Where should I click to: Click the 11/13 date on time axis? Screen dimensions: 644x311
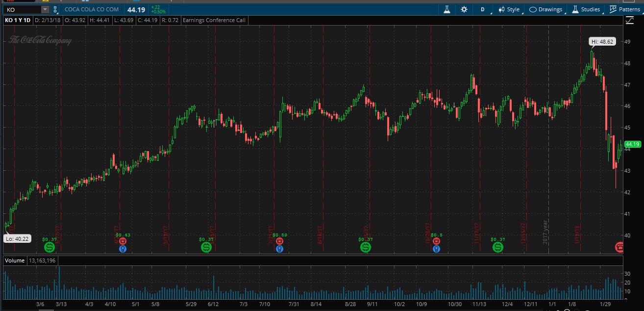(x=479, y=305)
